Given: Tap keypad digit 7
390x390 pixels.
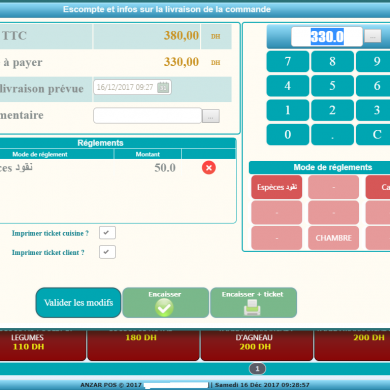Looking at the screenshot, I should point(288,61).
